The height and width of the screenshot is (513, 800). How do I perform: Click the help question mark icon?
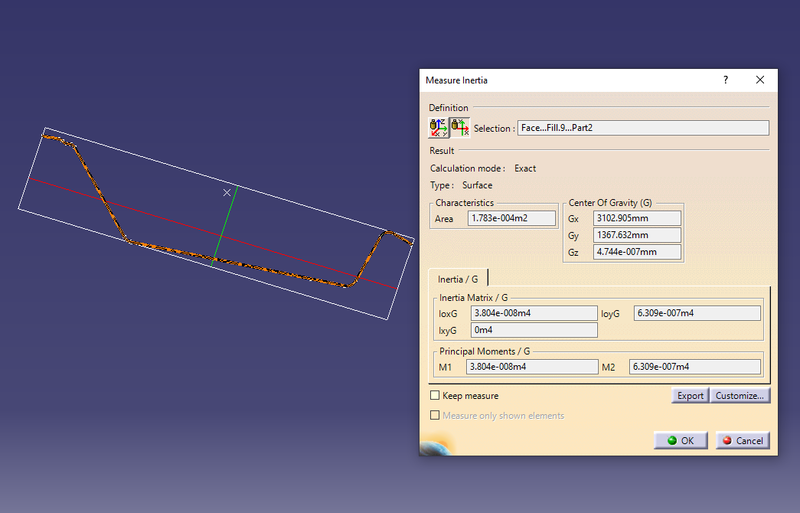(x=725, y=80)
